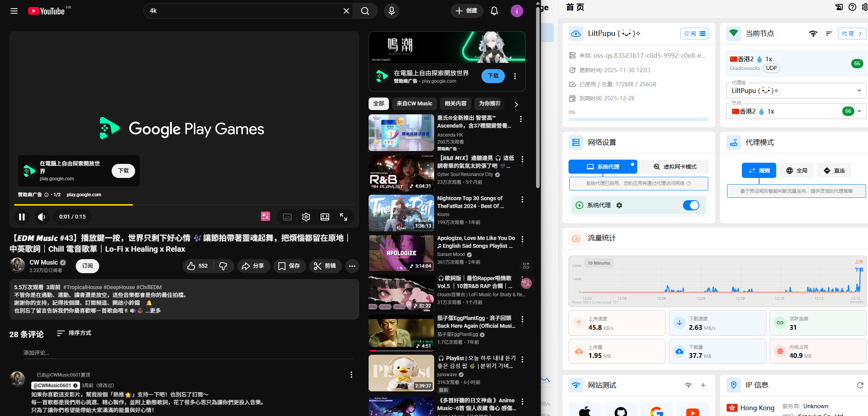
Task: Select the 全局 proxy mode
Action: [x=797, y=171]
